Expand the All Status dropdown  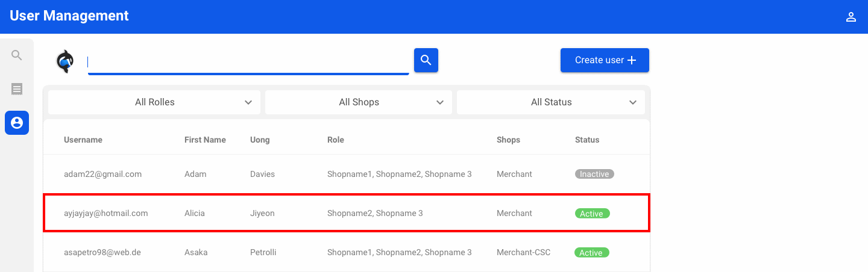point(551,102)
